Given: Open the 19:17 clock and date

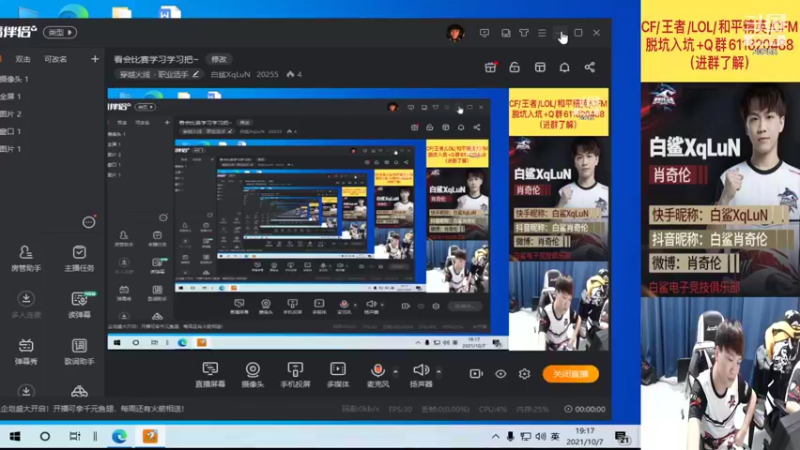Looking at the screenshot, I should (585, 436).
